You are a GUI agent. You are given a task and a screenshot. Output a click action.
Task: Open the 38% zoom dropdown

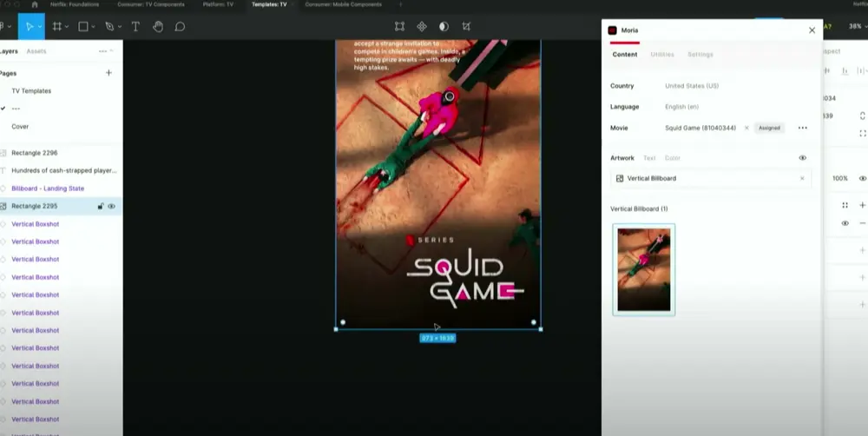click(854, 26)
